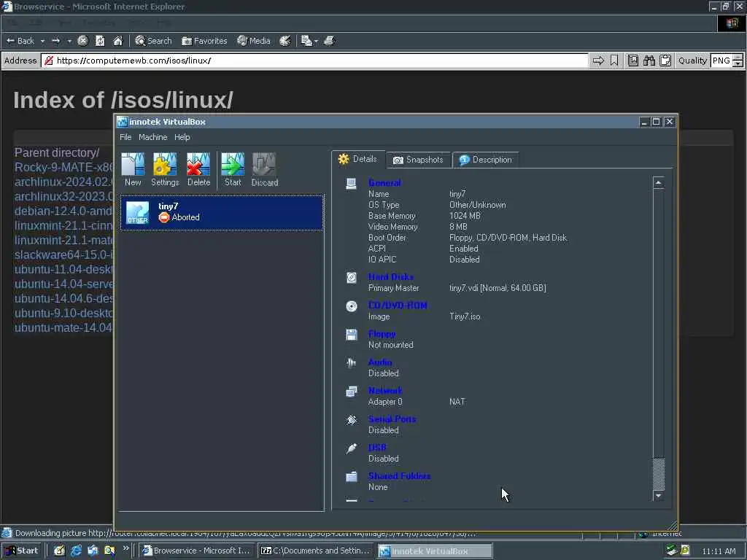
Task: Click the General computer icon
Action: tap(352, 184)
